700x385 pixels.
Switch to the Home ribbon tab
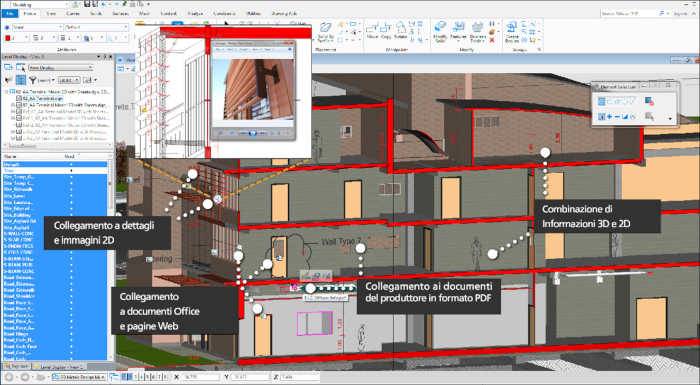click(x=30, y=14)
